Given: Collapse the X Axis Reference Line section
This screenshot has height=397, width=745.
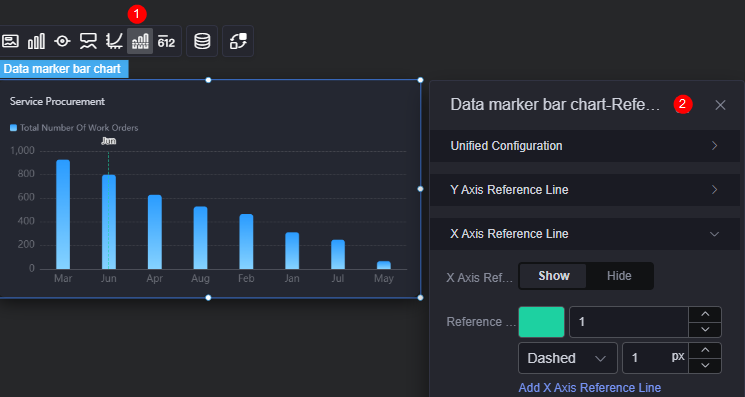Looking at the screenshot, I should (584, 234).
